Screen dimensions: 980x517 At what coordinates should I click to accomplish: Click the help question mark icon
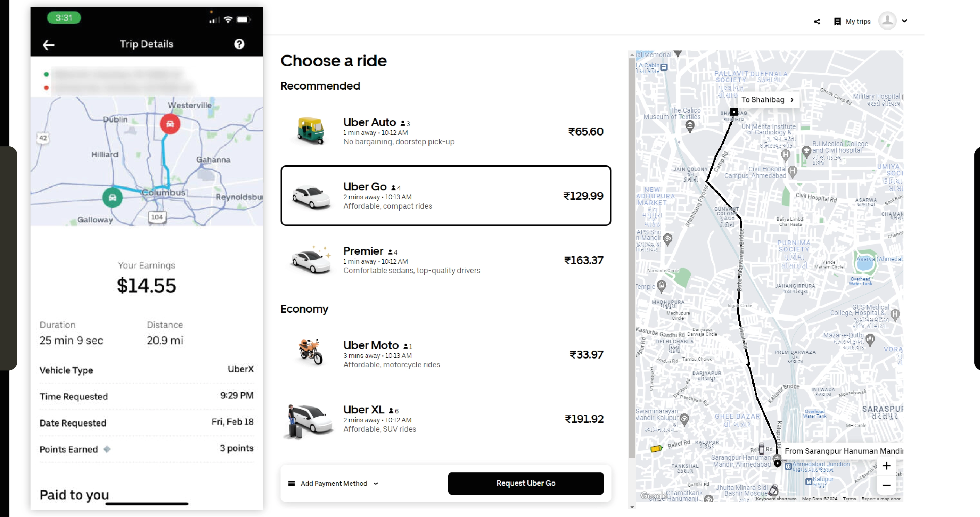click(x=239, y=44)
